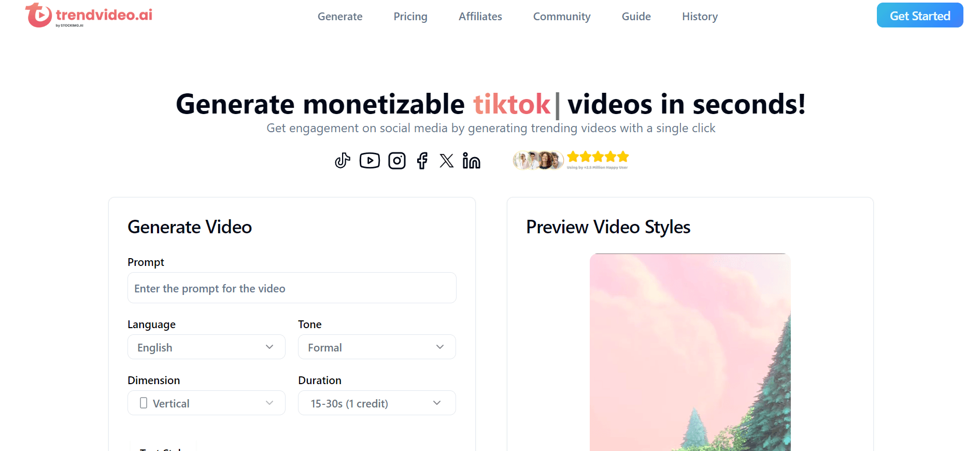Open the Guide nav item
980x451 pixels.
(636, 17)
